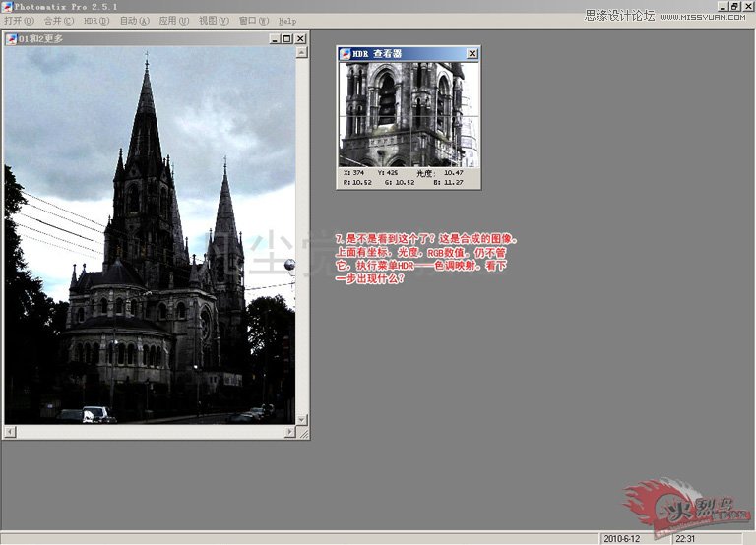Maximize the 01和2更多 image window
This screenshot has height=545, width=756.
pos(286,39)
